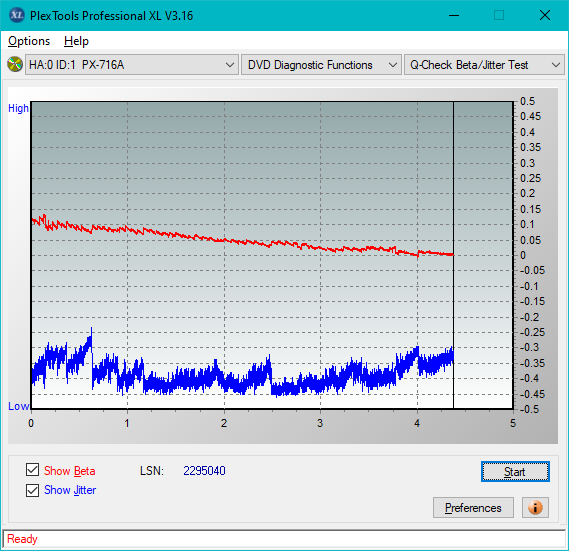Viewport: 569px width, 551px height.
Task: Click the disc drive icon
Action: (15, 65)
